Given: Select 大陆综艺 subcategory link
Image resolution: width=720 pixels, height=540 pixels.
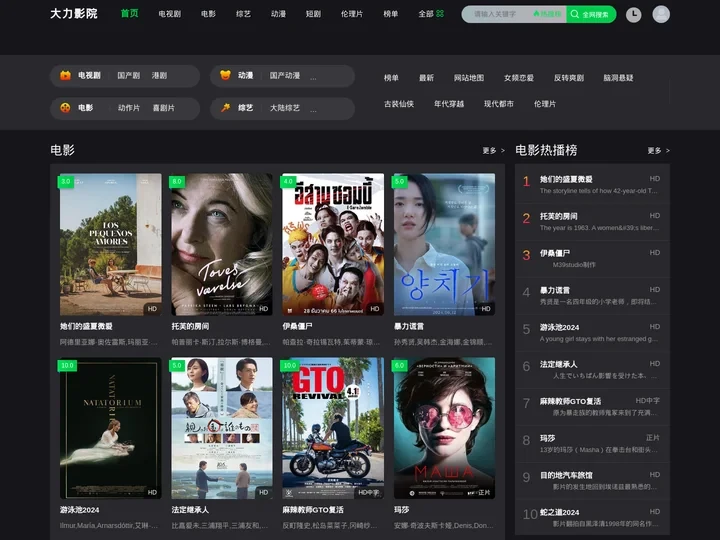Looking at the screenshot, I should (285, 108).
